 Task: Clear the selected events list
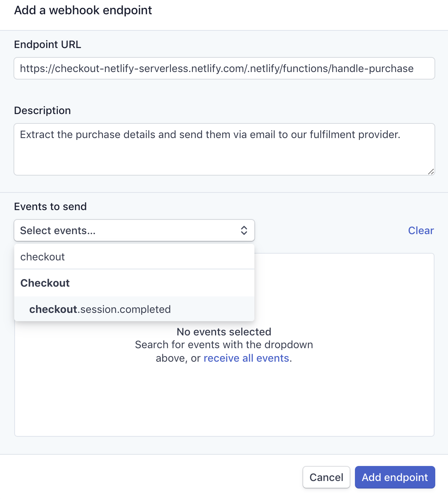point(421,230)
